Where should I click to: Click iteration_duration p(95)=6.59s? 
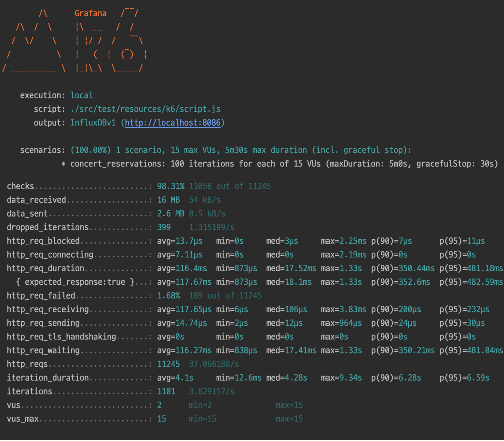[464, 378]
